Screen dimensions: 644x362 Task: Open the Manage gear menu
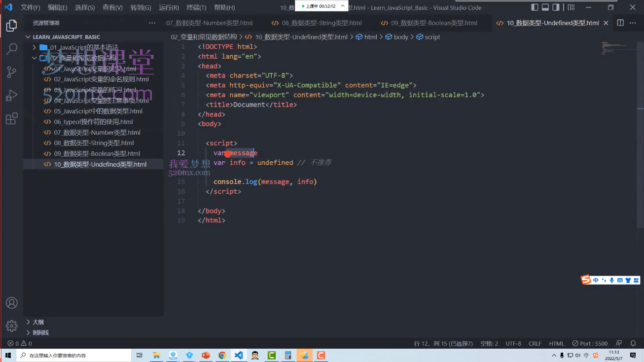[x=11, y=326]
